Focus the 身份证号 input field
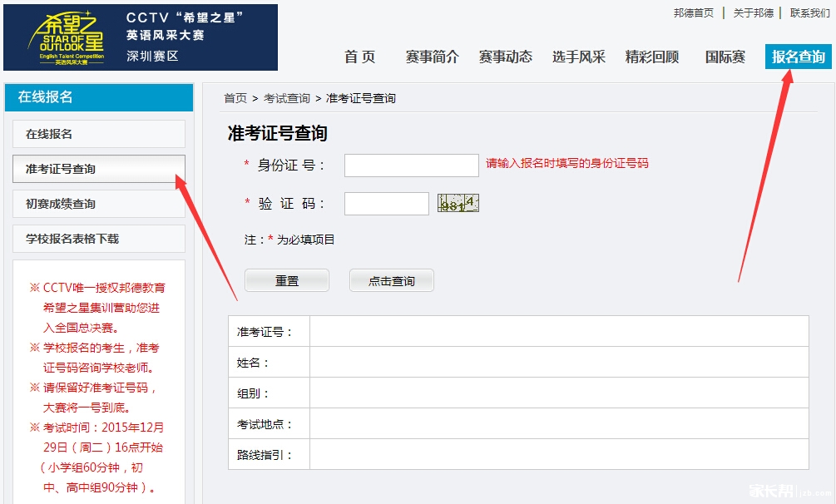Viewport: 836px width, 504px height. coord(411,166)
